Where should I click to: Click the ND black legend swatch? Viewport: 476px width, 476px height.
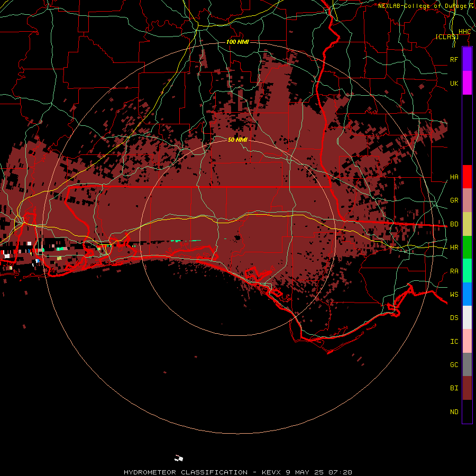(x=467, y=411)
